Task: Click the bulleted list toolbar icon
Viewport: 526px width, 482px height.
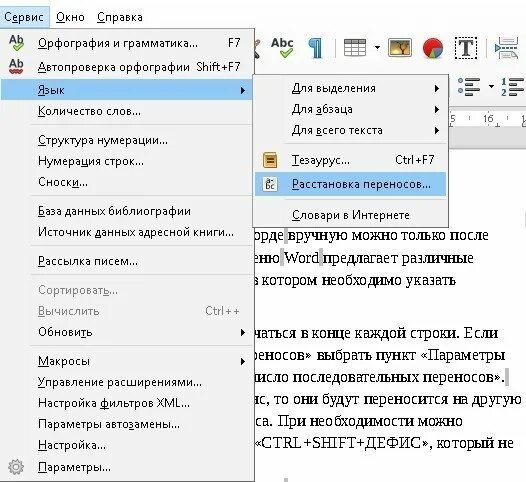Action: (x=469, y=87)
